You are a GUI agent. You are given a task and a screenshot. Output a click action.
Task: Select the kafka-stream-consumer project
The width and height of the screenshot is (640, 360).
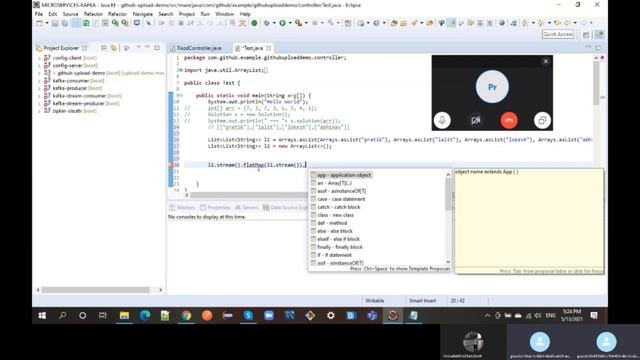[80, 96]
